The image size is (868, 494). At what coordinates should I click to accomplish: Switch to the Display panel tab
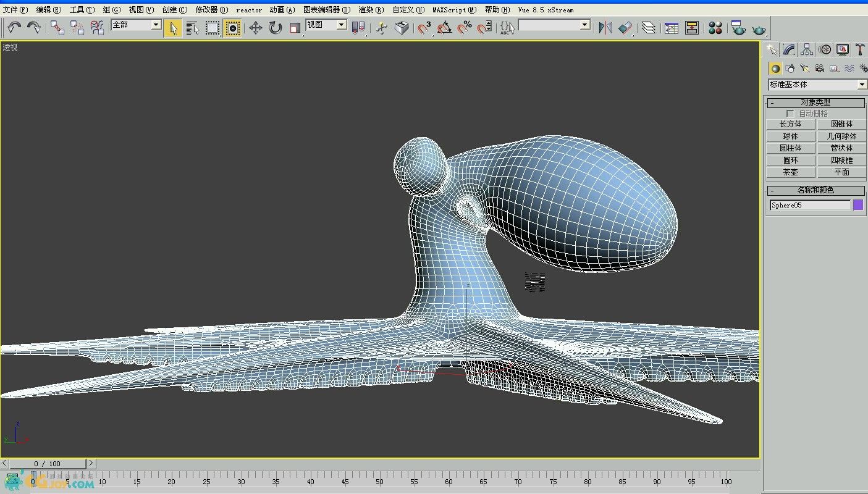[843, 49]
